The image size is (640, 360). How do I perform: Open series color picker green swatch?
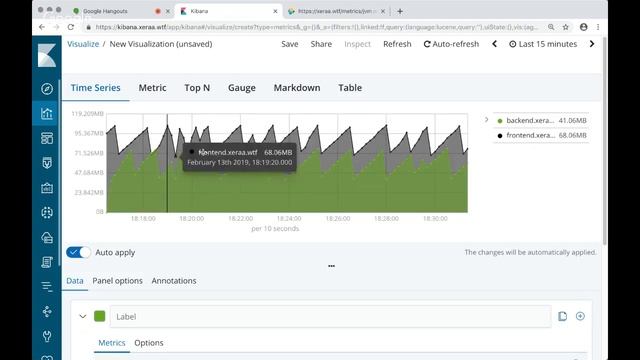click(100, 316)
